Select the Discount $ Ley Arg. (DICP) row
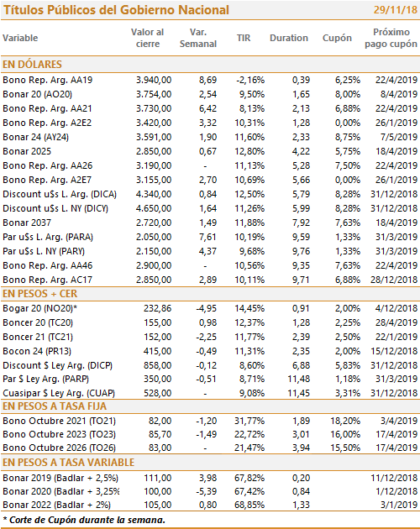Screen dimensions: 420x529 coord(210,365)
